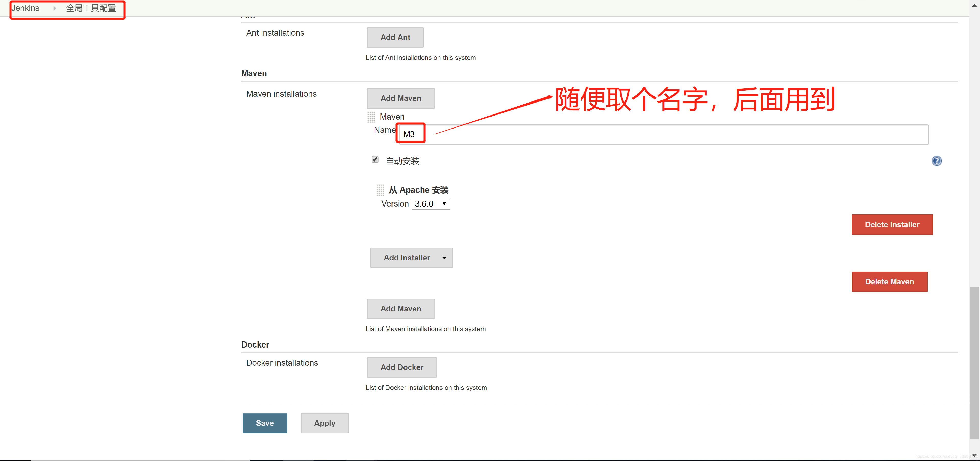Click Delete Installer red button
This screenshot has height=461, width=980.
[x=892, y=225]
